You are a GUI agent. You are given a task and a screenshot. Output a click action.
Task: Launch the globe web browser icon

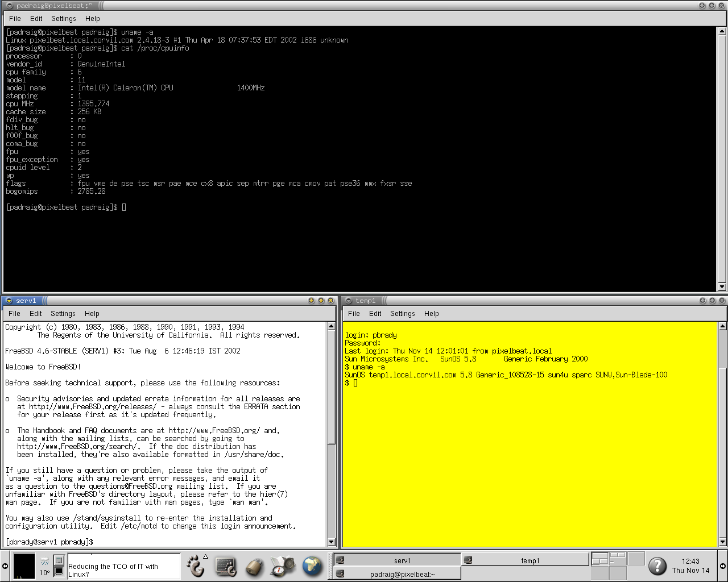pos(312,566)
